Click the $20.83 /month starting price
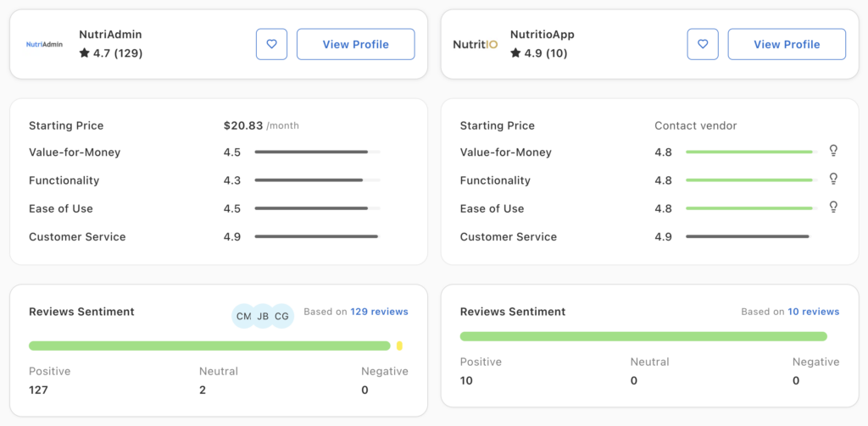Viewport: 868px width, 426px height. [261, 125]
